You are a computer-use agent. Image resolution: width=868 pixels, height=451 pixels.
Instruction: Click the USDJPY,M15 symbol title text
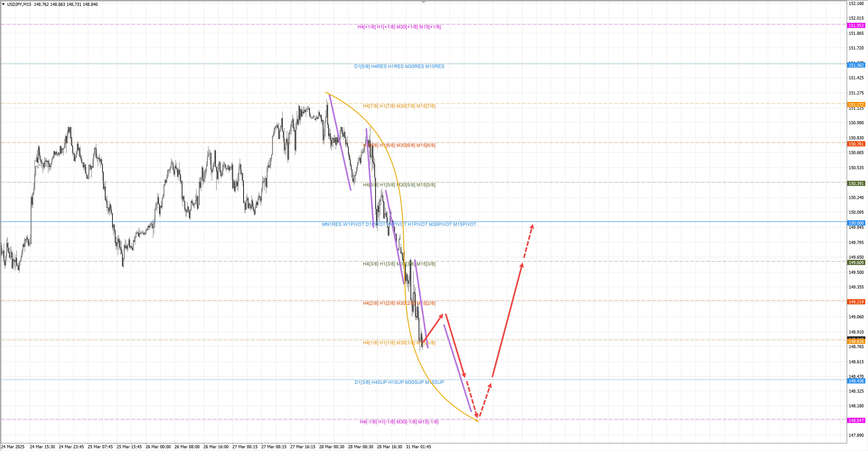pos(19,4)
